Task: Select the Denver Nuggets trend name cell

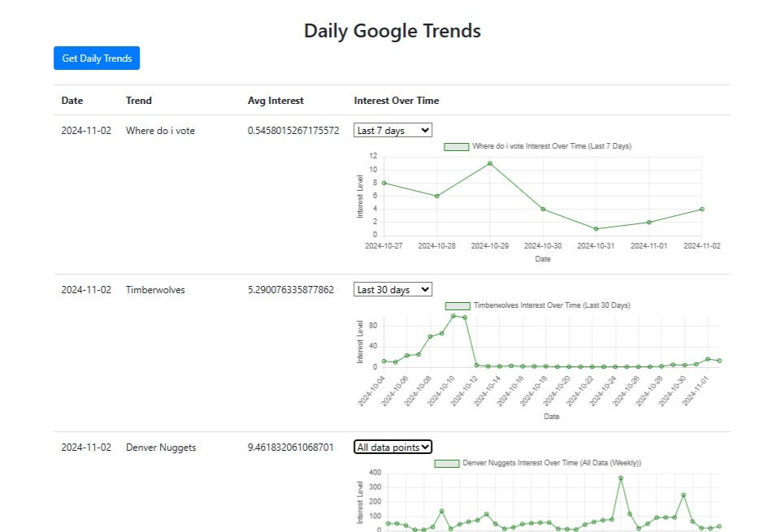Action: [161, 448]
